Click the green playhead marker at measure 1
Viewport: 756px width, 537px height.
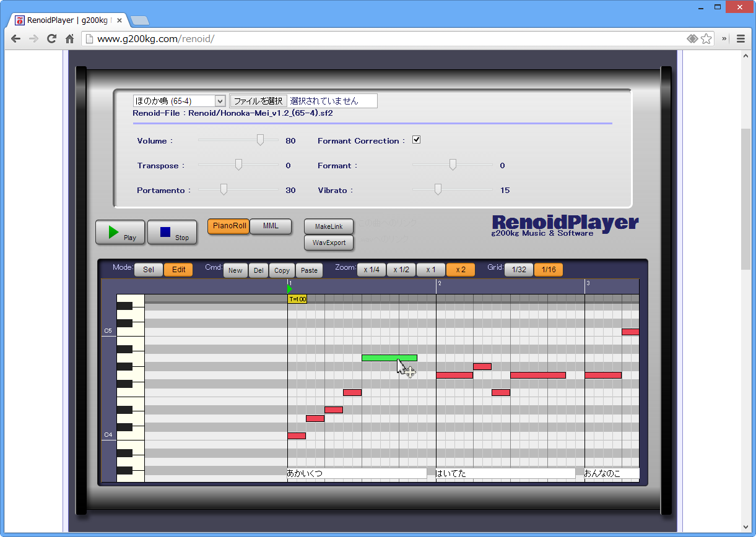click(x=290, y=289)
